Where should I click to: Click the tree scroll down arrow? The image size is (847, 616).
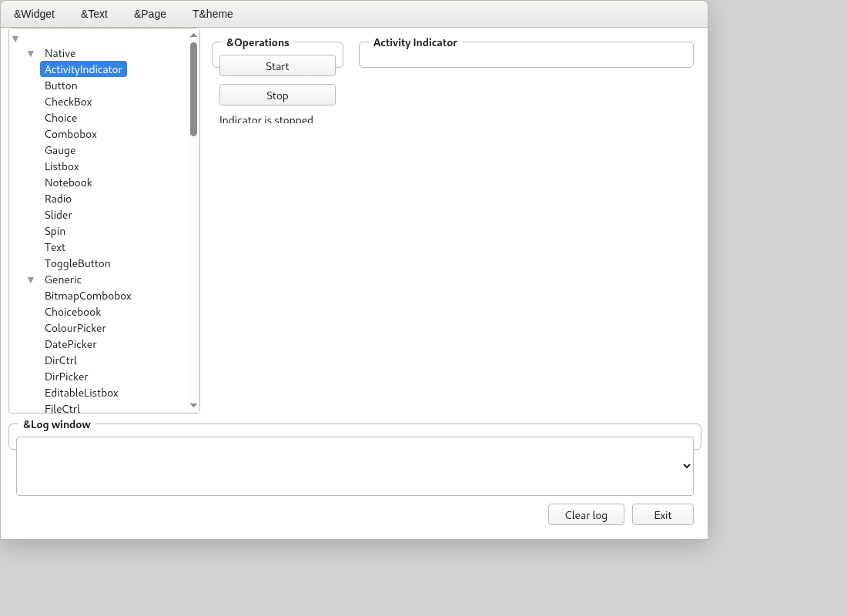click(x=193, y=405)
